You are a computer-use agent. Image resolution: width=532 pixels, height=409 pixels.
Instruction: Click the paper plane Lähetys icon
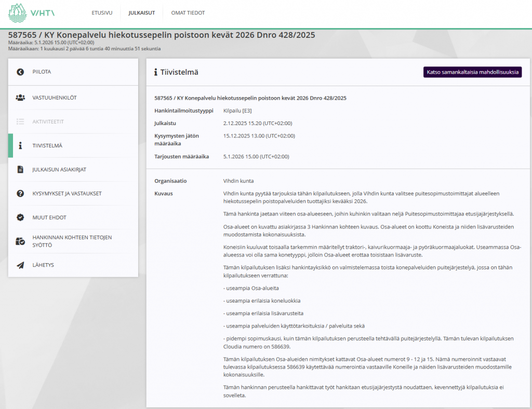(x=20, y=265)
